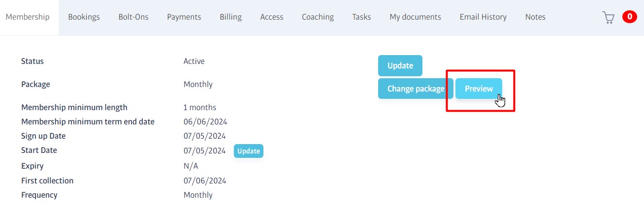Screen dimensions: 644x210
Task: Switch to the Bookings tab
Action: point(84,17)
